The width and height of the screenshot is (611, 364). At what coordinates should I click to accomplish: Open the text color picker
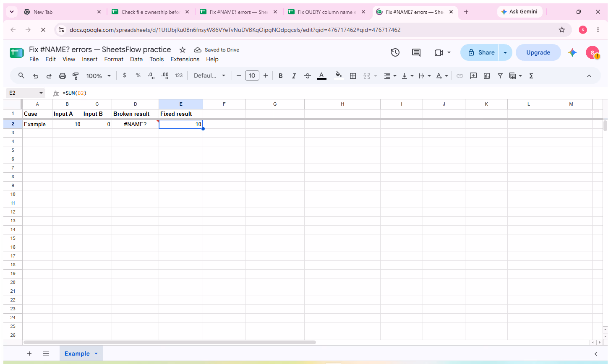321,76
